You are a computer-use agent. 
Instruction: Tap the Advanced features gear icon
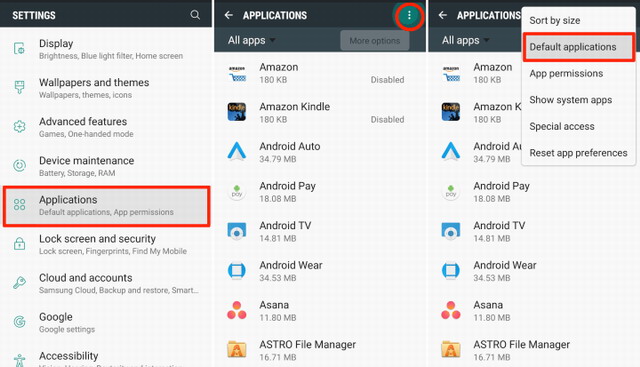point(19,127)
